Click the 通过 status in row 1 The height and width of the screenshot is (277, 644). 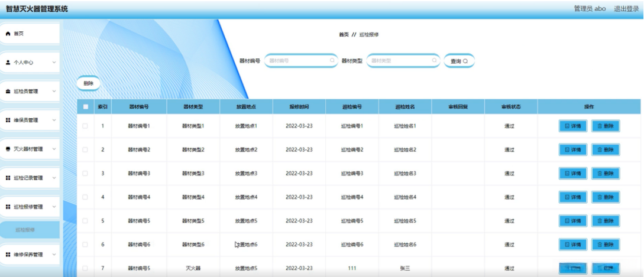pyautogui.click(x=509, y=126)
